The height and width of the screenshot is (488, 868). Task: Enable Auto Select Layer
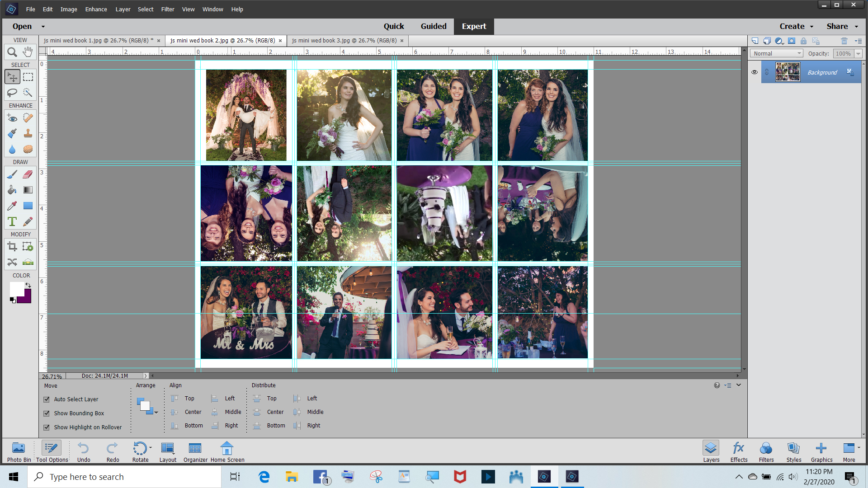(47, 399)
